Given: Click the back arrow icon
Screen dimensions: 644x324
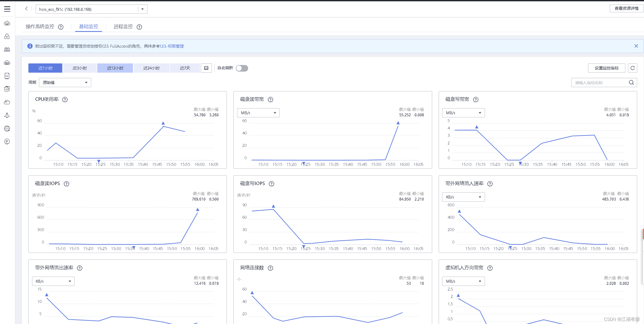Looking at the screenshot, I should click(26, 9).
